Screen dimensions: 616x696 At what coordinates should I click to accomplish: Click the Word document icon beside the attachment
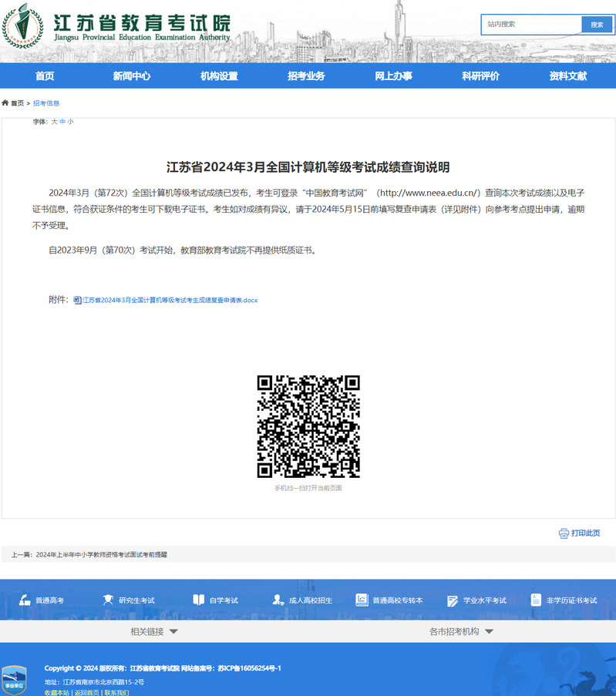point(77,300)
